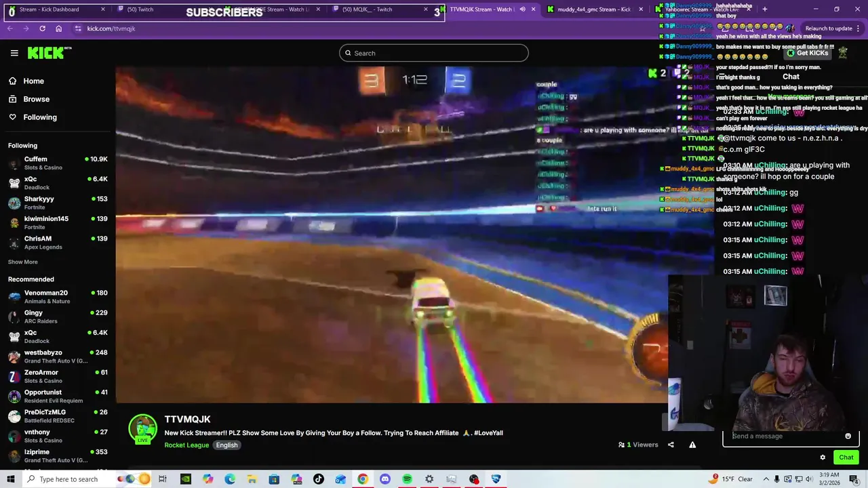The width and height of the screenshot is (868, 488).
Task: Open TikTok from taskbar
Action: (318, 479)
